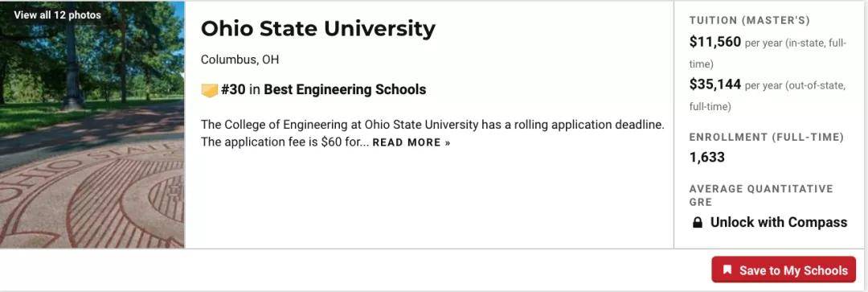Click the bookmark icon in Save button
This screenshot has width=868, height=292.
coord(727,269)
